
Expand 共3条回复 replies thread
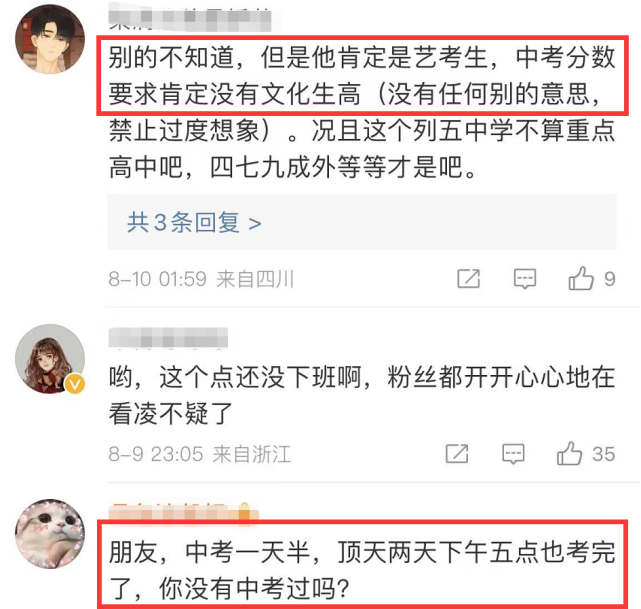tap(194, 223)
